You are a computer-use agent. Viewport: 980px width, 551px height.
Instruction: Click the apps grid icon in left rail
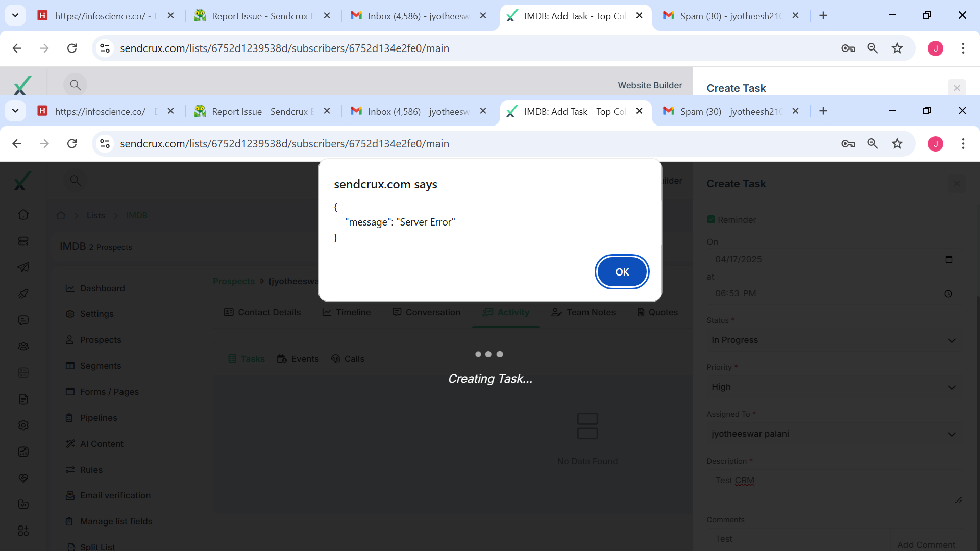click(x=23, y=531)
